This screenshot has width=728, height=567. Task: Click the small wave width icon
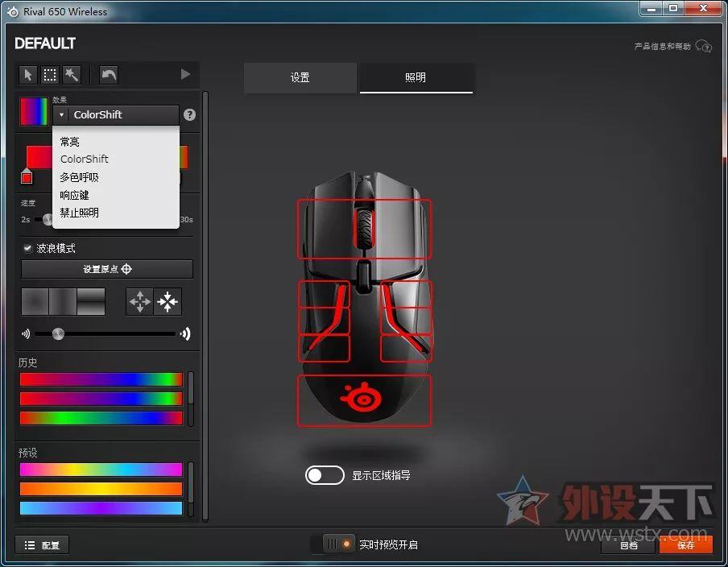click(26, 333)
